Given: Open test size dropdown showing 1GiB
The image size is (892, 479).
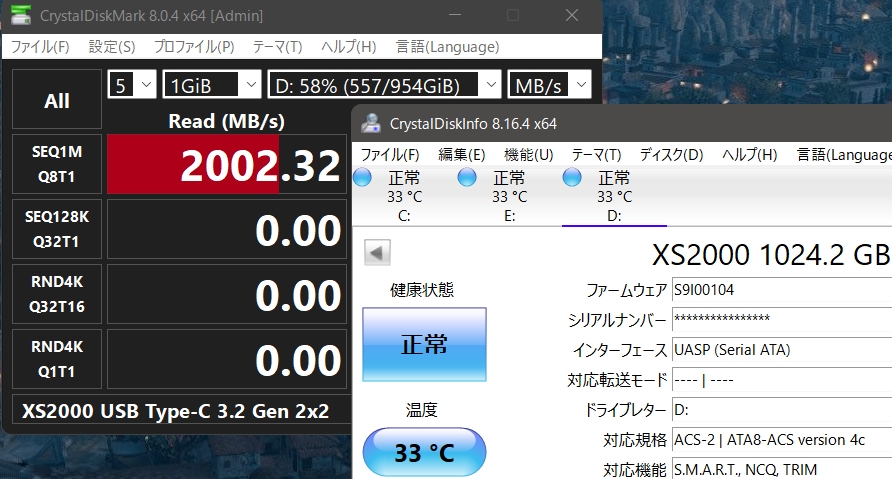Looking at the screenshot, I should coord(212,85).
